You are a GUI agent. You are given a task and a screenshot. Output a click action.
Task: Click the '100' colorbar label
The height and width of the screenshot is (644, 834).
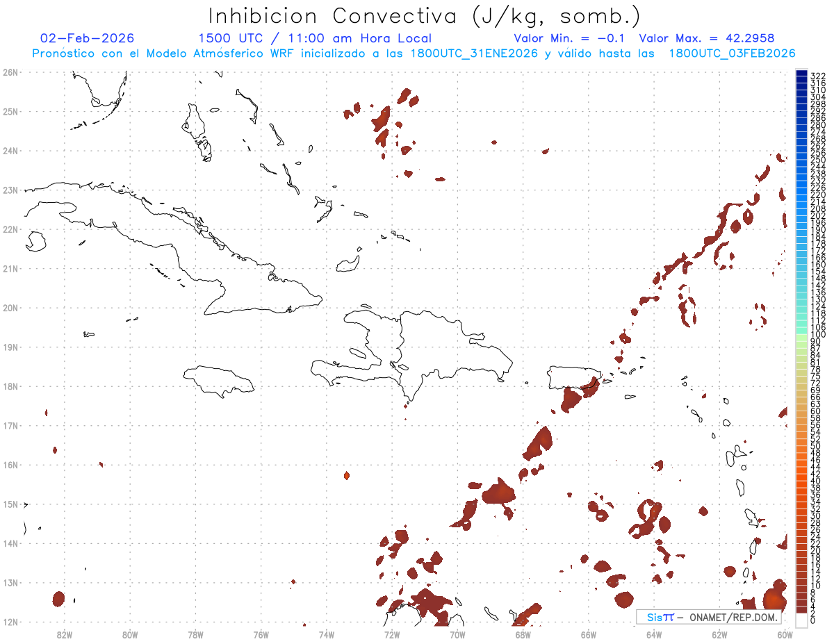click(x=818, y=335)
